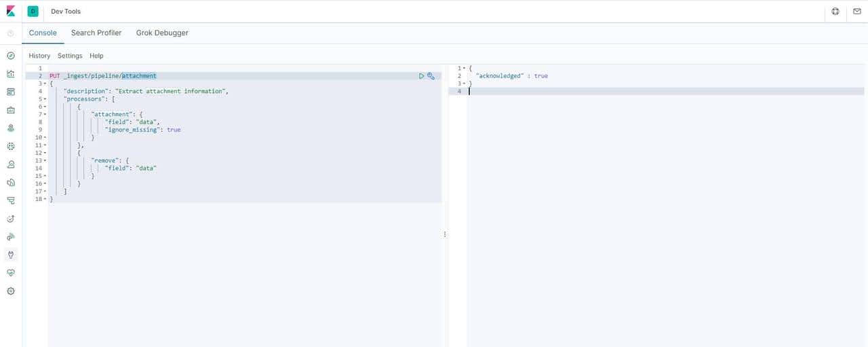Open the History menu

39,56
